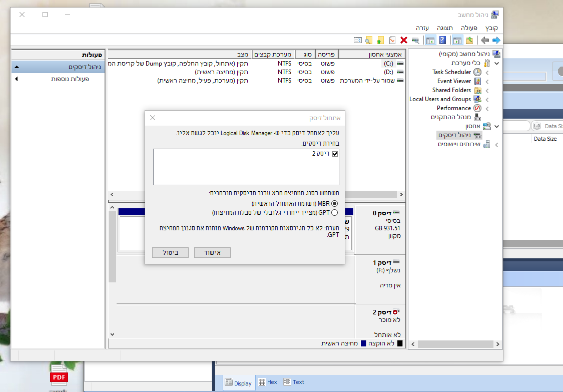Screen dimensions: 563x392
Task: Click the דיסק 2 red error disk icon
Action: pyautogui.click(x=396, y=312)
